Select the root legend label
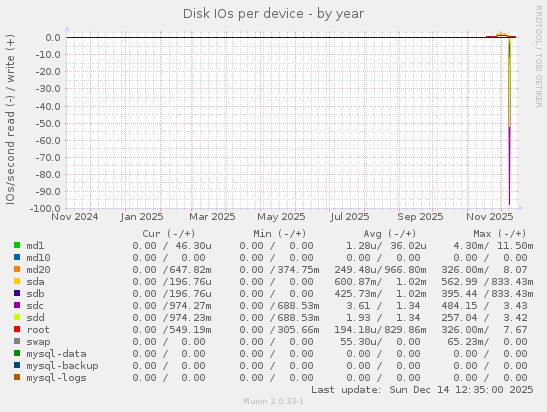547x412 pixels. [38, 330]
